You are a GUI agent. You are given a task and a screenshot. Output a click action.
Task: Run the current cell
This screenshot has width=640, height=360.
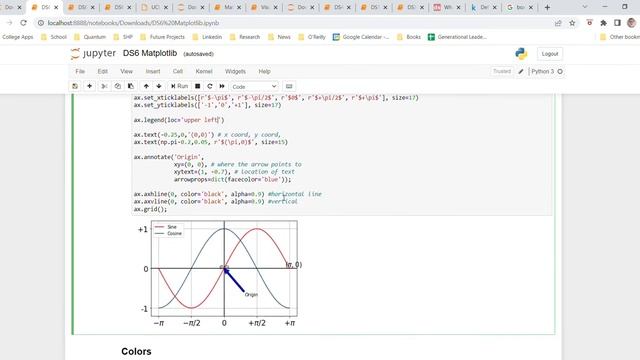179,86
